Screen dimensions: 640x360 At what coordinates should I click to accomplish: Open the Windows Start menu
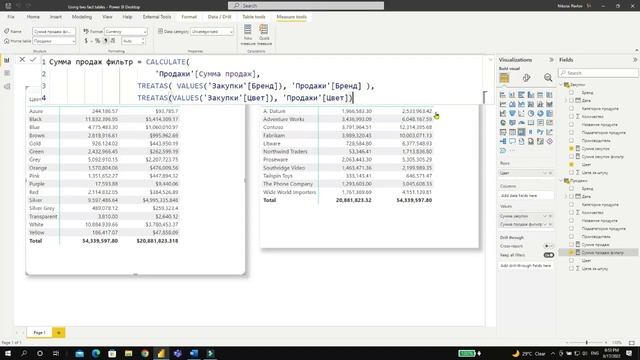(x=8, y=353)
